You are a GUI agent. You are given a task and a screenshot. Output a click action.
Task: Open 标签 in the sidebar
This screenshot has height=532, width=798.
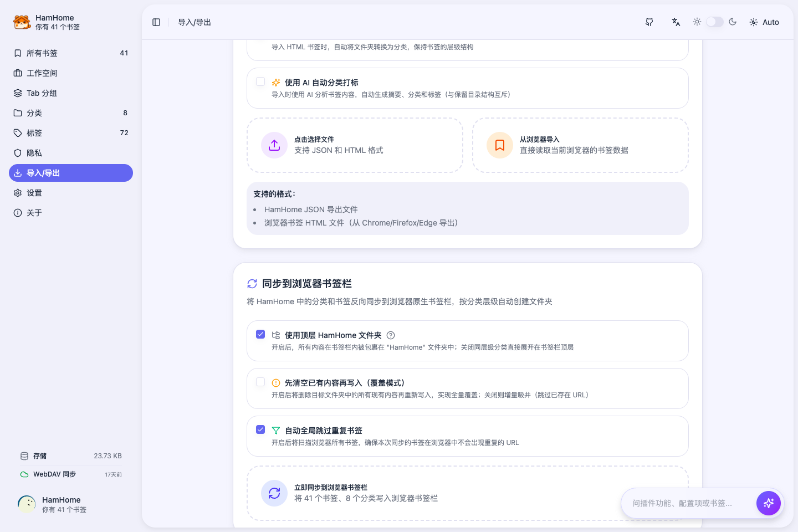(x=71, y=133)
